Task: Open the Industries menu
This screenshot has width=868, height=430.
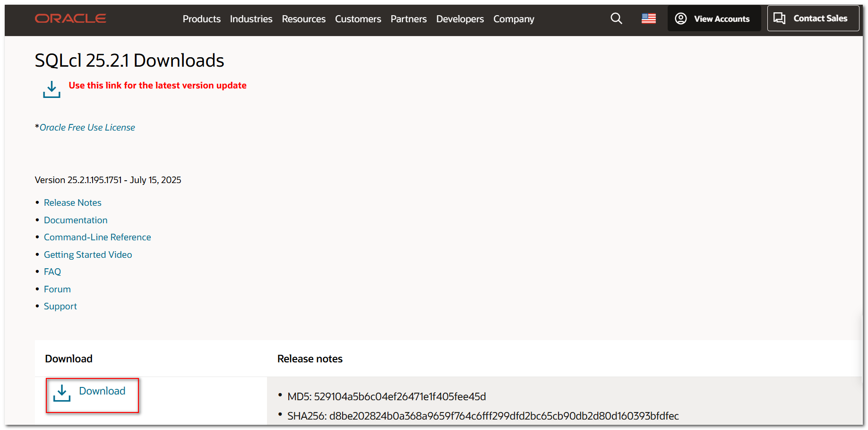Action: point(251,19)
